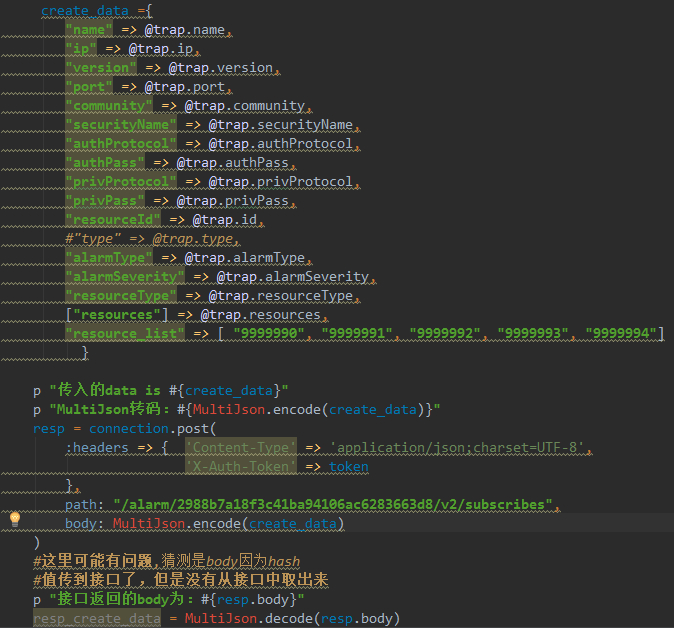Click the @trap.securityName value
This screenshot has height=628, width=674.
[x=281, y=125]
